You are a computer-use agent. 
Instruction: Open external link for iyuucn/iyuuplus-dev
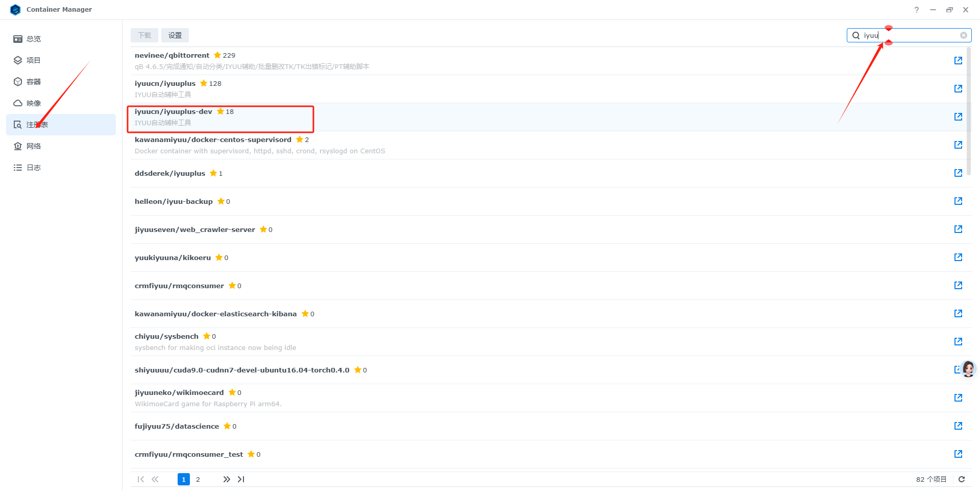click(x=958, y=117)
